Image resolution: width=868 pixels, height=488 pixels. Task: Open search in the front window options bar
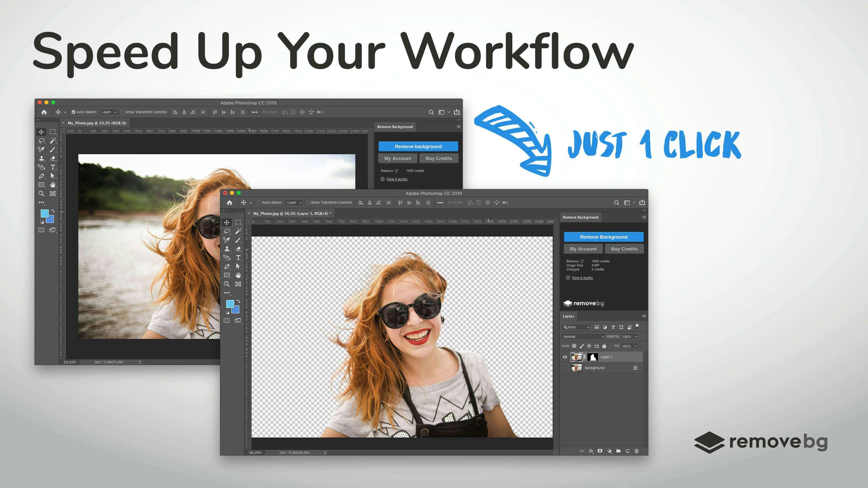tap(616, 203)
